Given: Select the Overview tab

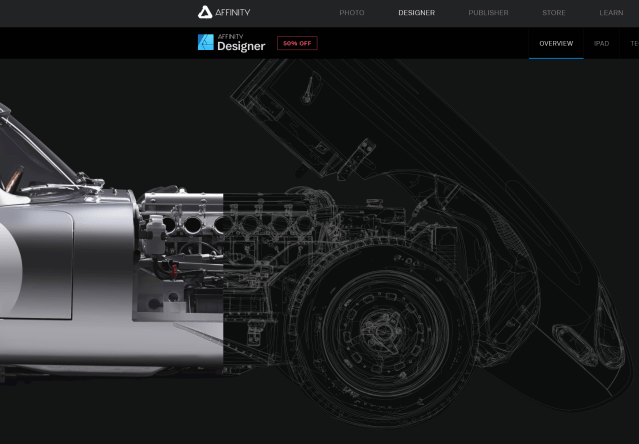Looking at the screenshot, I should [x=556, y=43].
